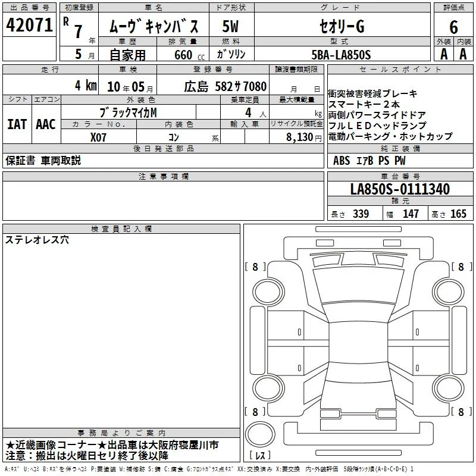Image resolution: width=476 pixels, height=476 pixels.
Task: Click registration number 広島 582サ7080
Action: coord(226,86)
